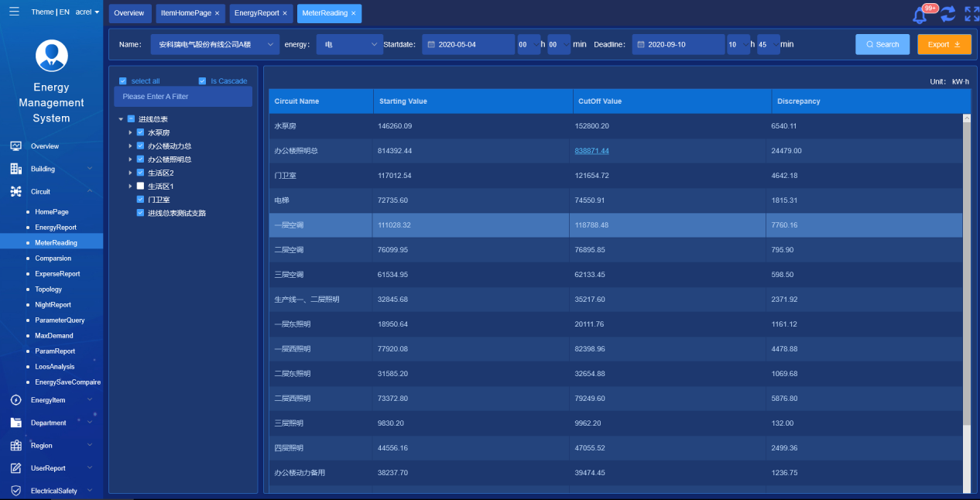The height and width of the screenshot is (500, 980).
Task: Expand the 水泵房 tree node
Action: point(131,133)
